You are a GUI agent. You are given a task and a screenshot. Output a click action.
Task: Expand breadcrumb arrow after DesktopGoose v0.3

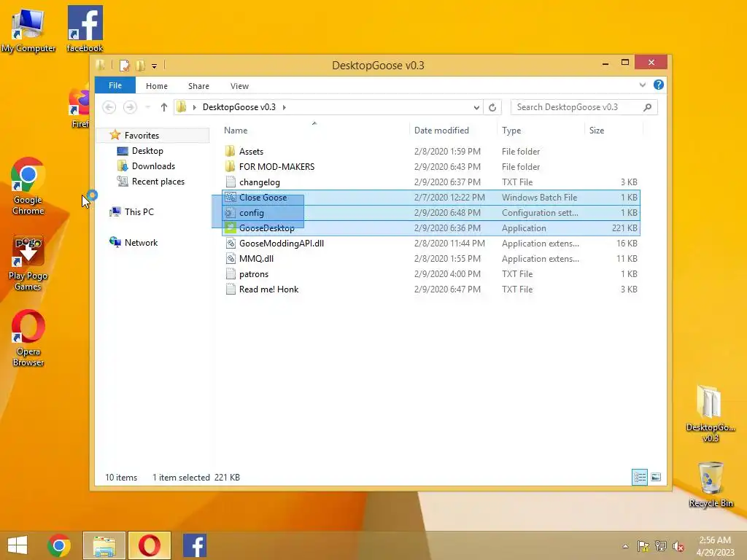pos(285,107)
